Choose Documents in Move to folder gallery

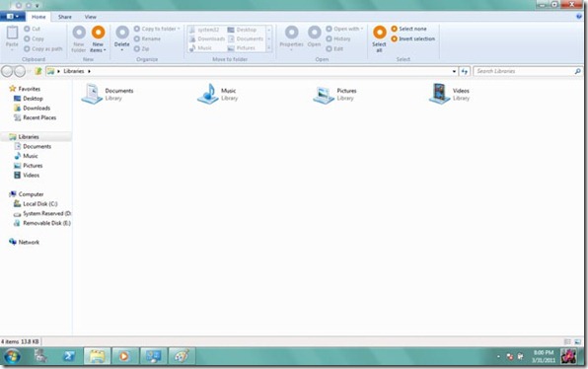(x=246, y=38)
